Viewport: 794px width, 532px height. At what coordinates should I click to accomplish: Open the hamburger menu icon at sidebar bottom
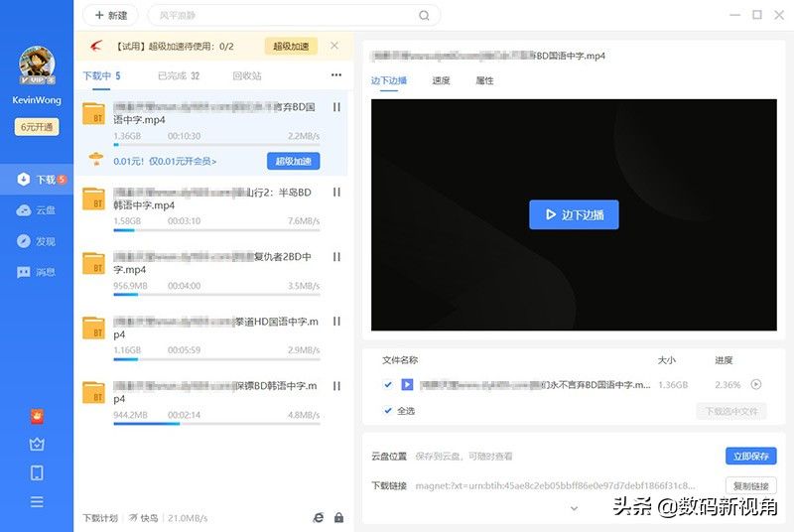37,501
